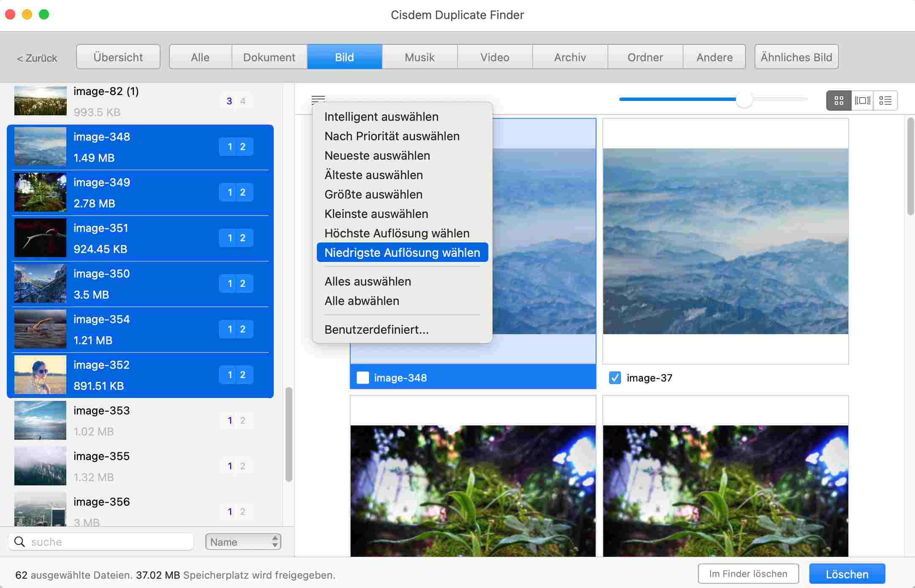Click file number 2 badge for image-349
This screenshot has height=588, width=915.
(243, 193)
